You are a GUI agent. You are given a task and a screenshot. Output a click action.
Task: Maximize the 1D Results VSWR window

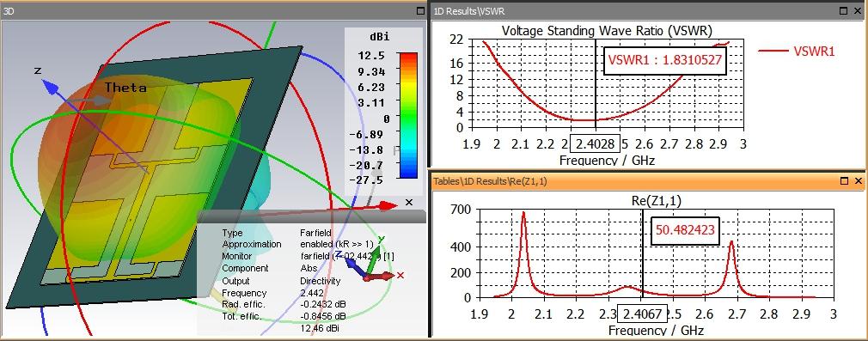844,10
